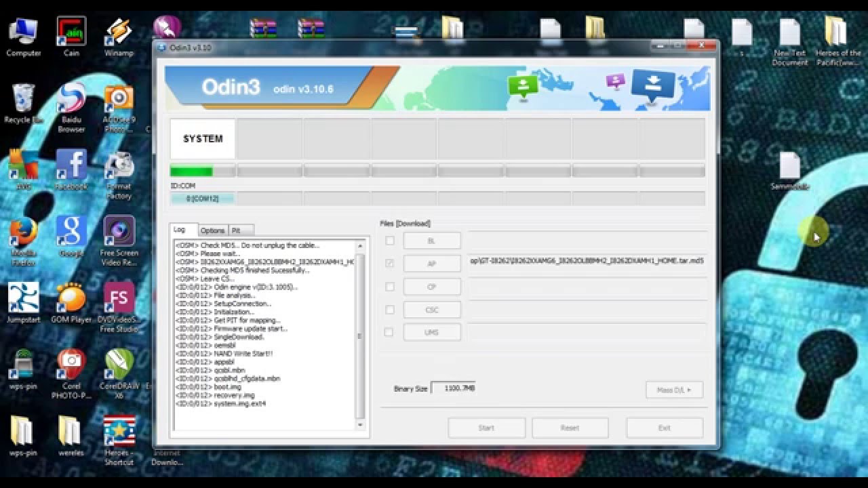Image resolution: width=868 pixels, height=488 pixels.
Task: Enable the CSC file checkbox
Action: click(389, 310)
